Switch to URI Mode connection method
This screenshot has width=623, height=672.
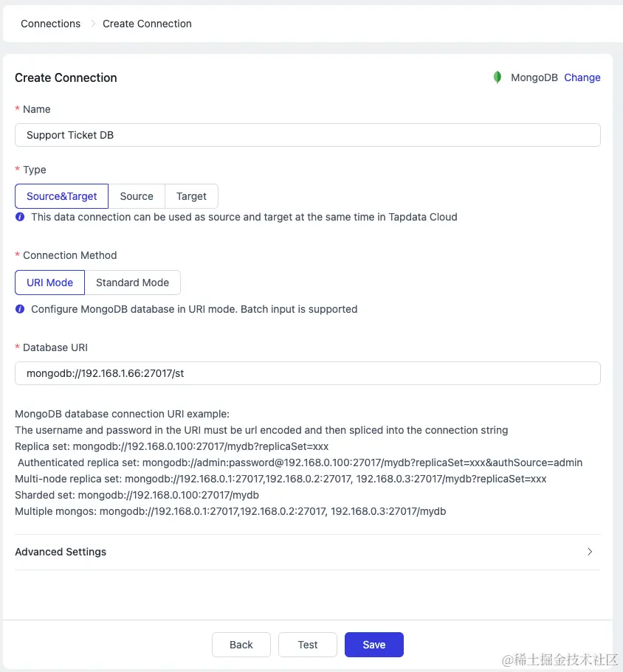pos(50,283)
